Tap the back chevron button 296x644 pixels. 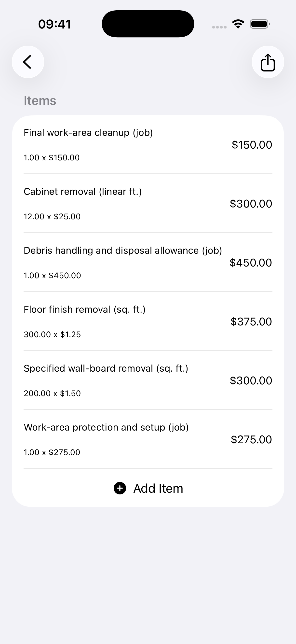coord(28,62)
